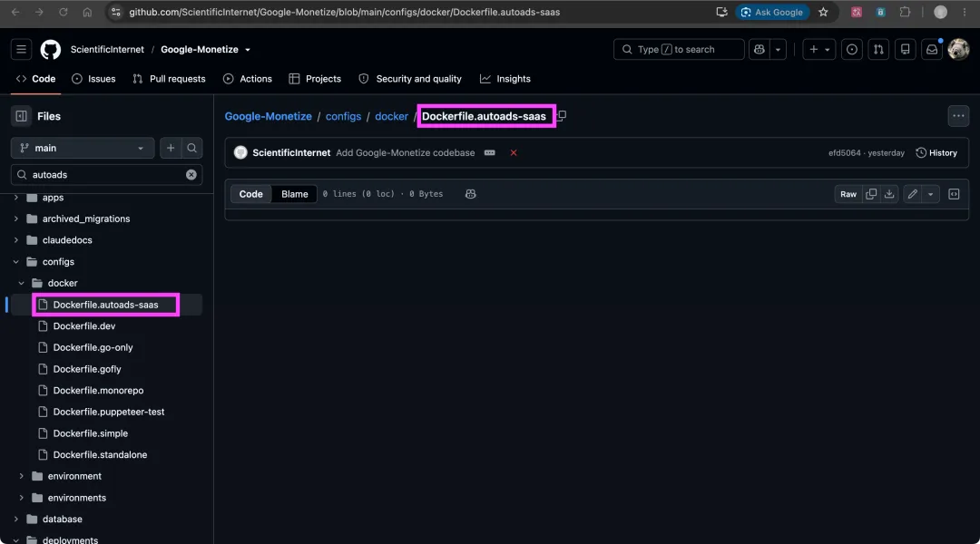Click the Type / to search box

click(x=679, y=49)
